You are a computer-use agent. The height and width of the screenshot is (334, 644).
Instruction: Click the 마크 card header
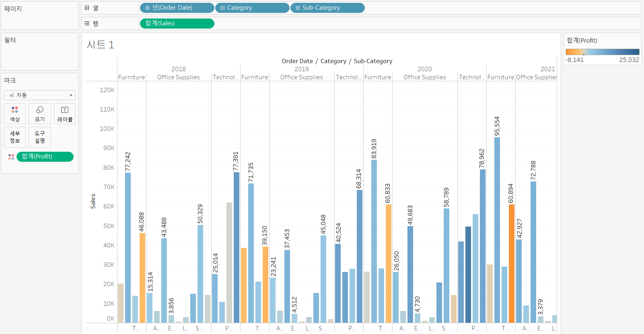10,80
